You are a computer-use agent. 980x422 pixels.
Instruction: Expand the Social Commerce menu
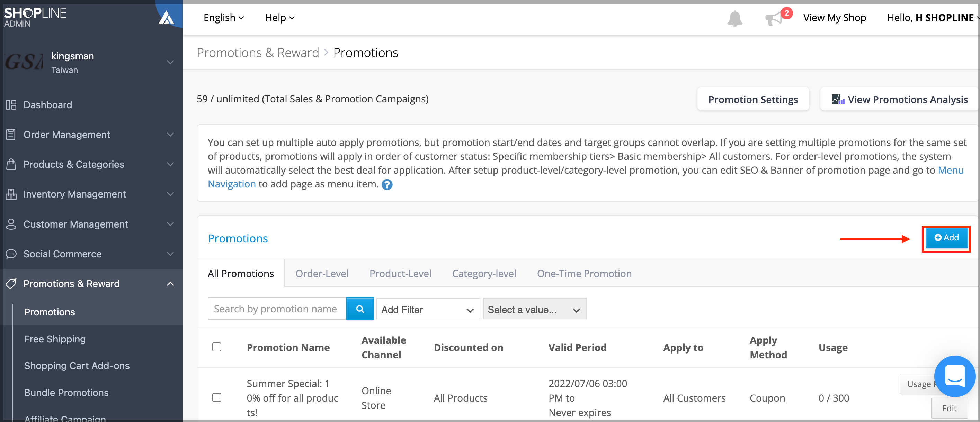170,254
